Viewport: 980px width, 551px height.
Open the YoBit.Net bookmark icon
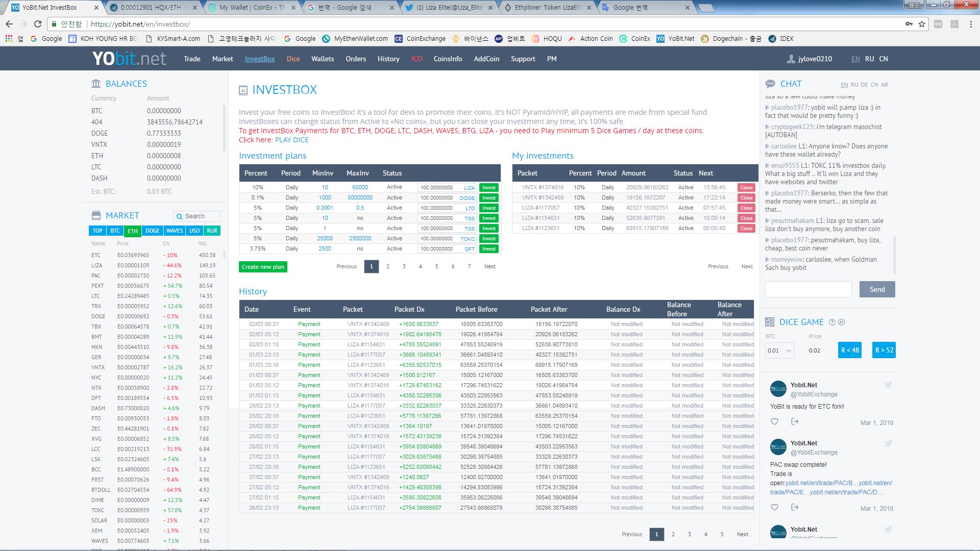pyautogui.click(x=660, y=38)
